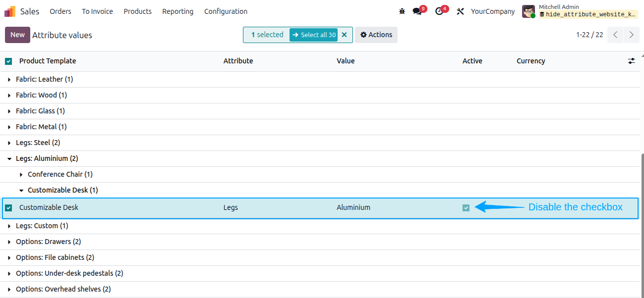Toggle the select-all header checkbox
644x298 pixels.
8,61
